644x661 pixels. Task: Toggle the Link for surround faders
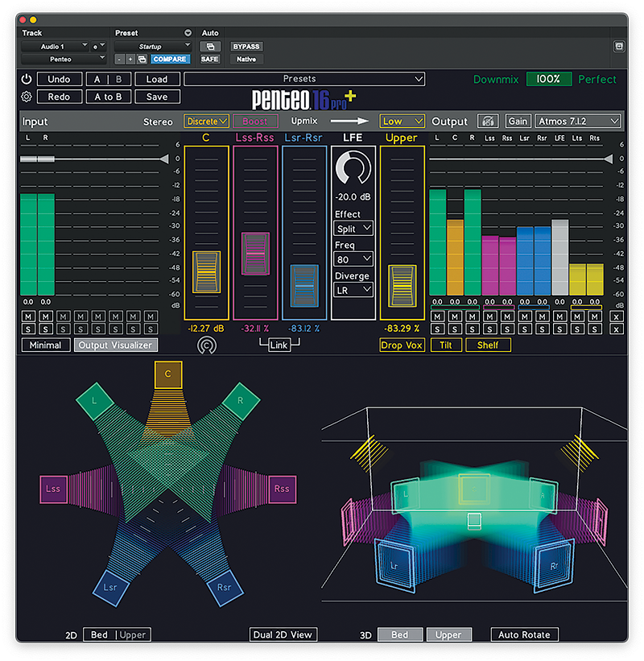279,345
